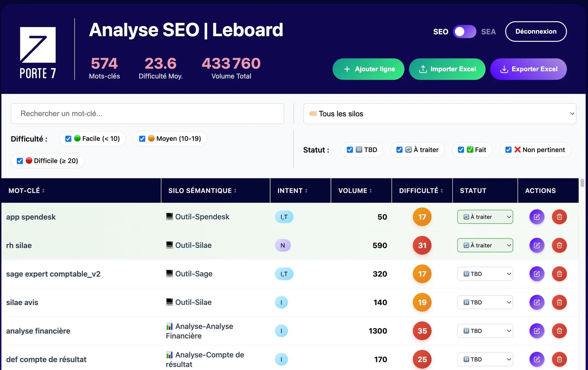588x370 pixels.
Task: Edit the rh silae row
Action: [537, 245]
